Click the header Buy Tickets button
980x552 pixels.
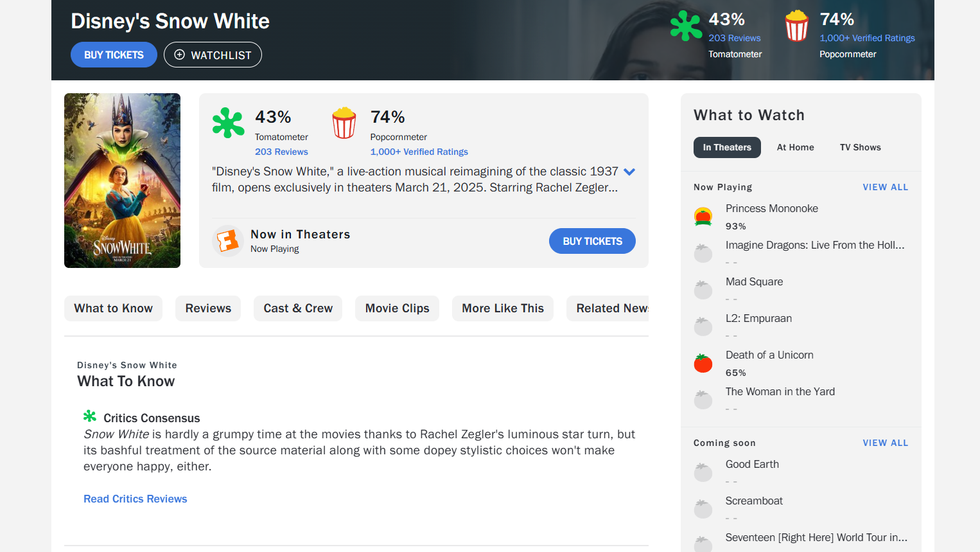(114, 55)
